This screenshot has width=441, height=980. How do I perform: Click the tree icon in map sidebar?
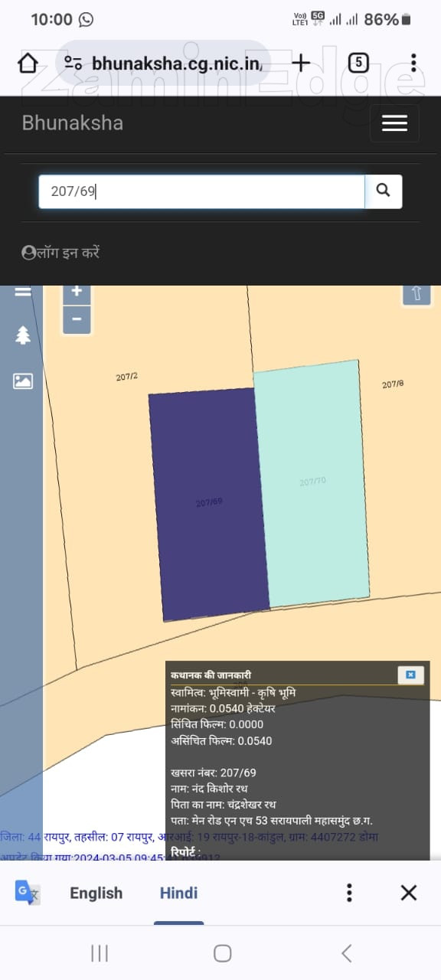(23, 335)
